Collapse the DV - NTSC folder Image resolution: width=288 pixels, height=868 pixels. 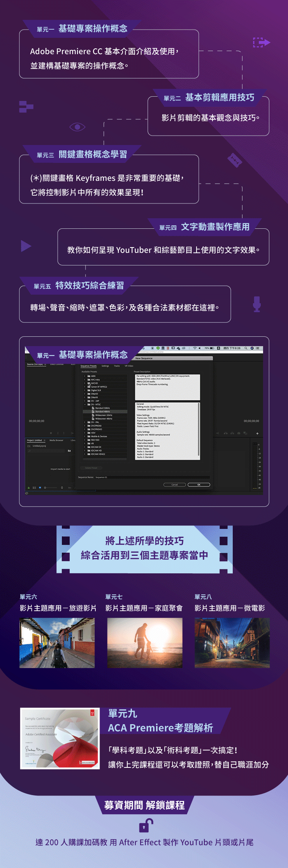84,405
